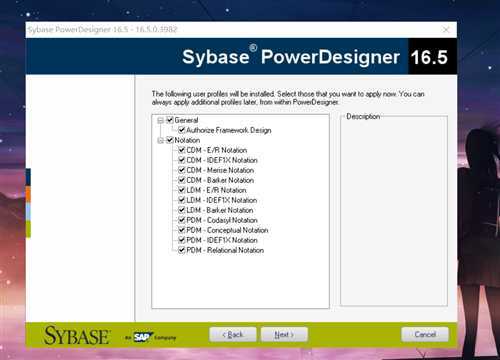Select PDM - Relational Notation label
The width and height of the screenshot is (500, 360).
225,250
